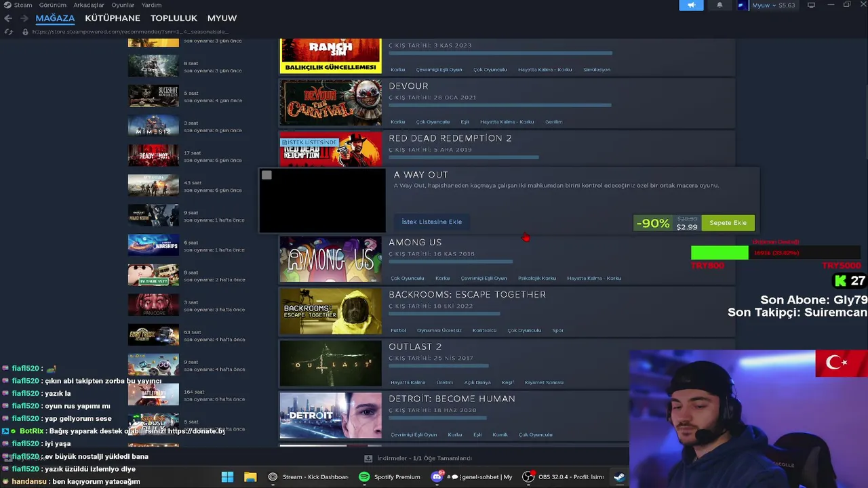Click the World of Warships played-game thumbnail

click(x=153, y=245)
